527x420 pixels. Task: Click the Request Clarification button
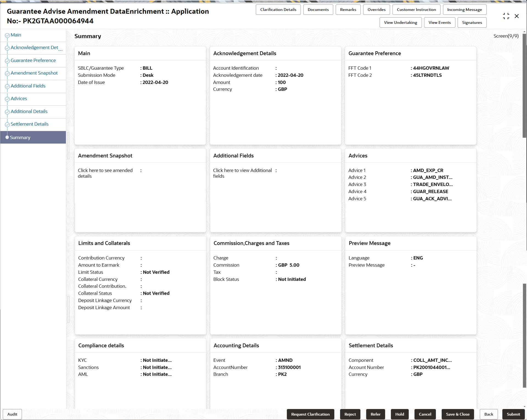pyautogui.click(x=310, y=414)
